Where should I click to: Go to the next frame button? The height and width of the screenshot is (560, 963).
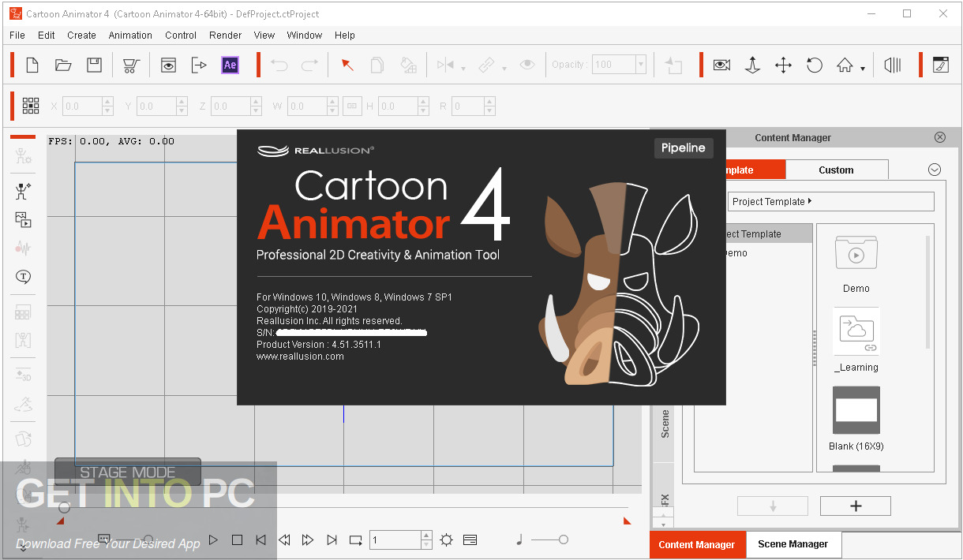308,539
